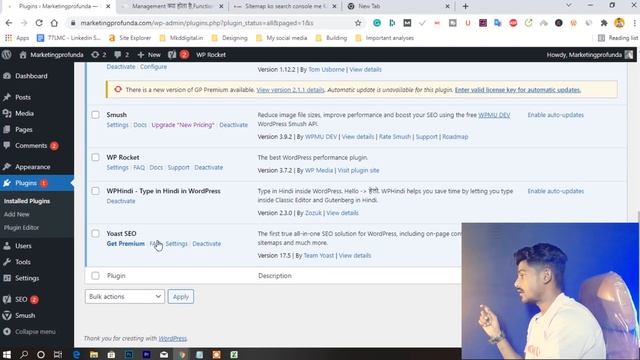Image resolution: width=640 pixels, height=360 pixels.
Task: Enable auto-updates for Smush
Action: click(556, 115)
